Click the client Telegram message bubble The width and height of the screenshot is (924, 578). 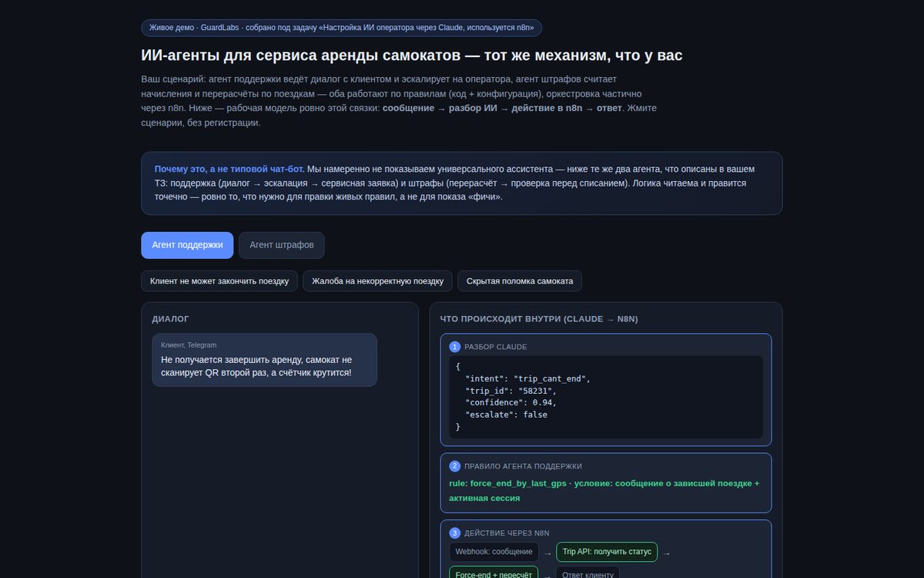[264, 360]
